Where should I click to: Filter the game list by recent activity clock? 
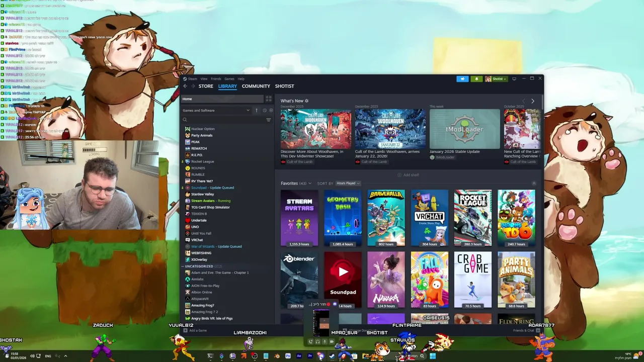click(x=264, y=110)
